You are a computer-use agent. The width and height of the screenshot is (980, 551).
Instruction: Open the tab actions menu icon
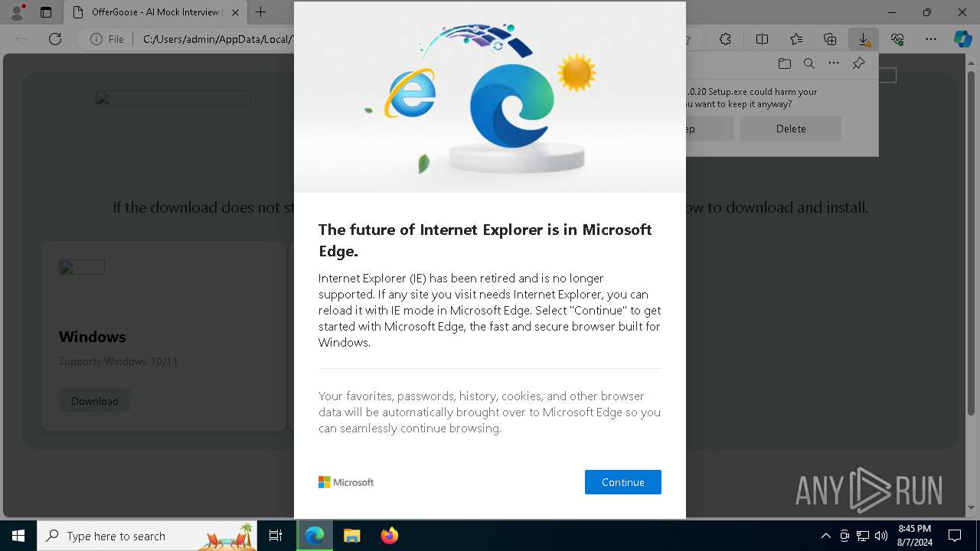46,12
